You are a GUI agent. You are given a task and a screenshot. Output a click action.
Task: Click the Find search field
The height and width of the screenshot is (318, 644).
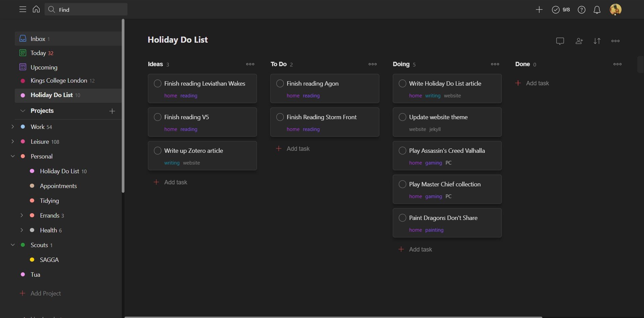[86, 9]
